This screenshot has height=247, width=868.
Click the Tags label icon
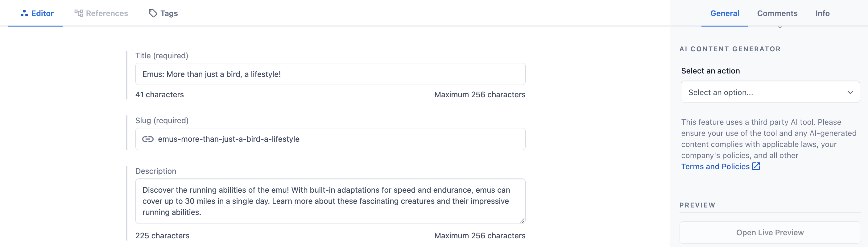[x=153, y=13]
